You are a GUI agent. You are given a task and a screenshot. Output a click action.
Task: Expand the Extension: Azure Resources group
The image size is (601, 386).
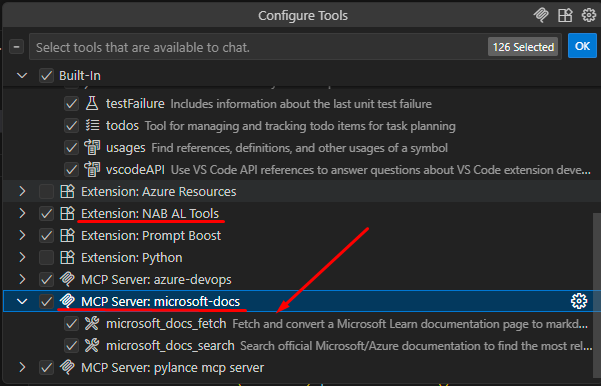(x=22, y=191)
